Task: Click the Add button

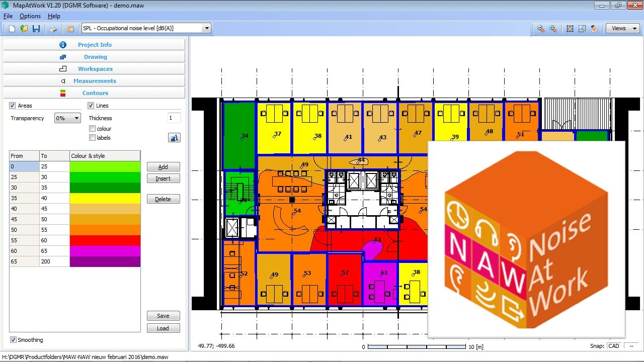Action: pyautogui.click(x=163, y=167)
